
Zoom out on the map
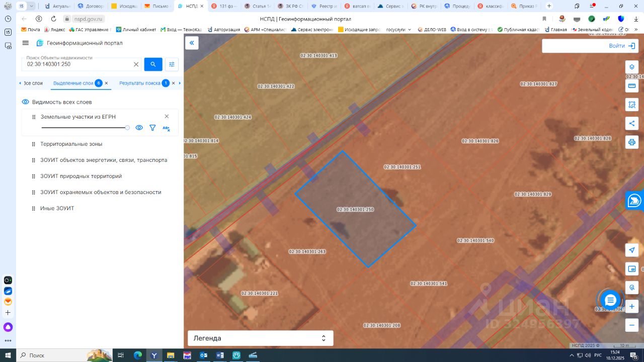point(632,325)
